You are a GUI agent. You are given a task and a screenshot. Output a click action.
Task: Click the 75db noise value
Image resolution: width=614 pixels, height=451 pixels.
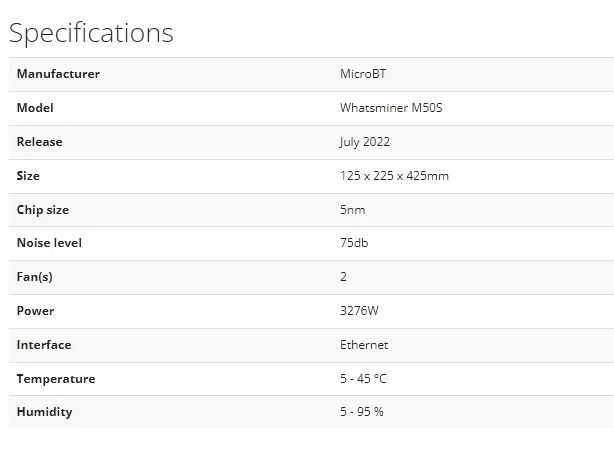[x=354, y=243]
